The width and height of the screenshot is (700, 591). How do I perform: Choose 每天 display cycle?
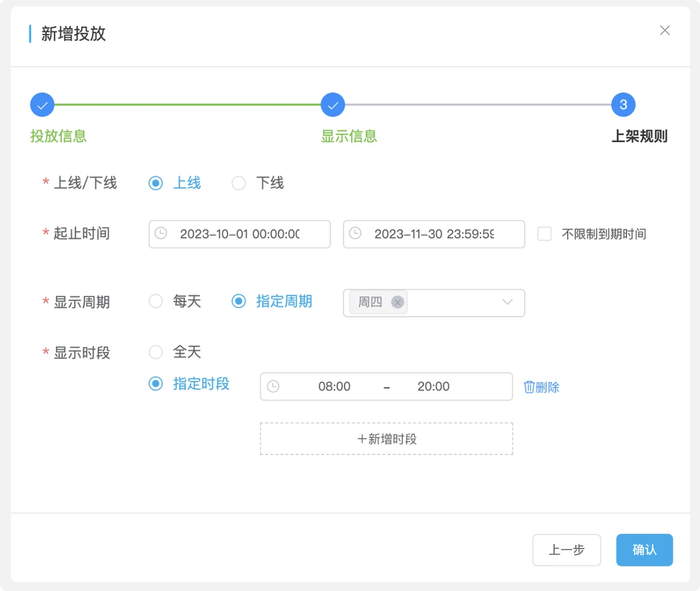(x=156, y=301)
